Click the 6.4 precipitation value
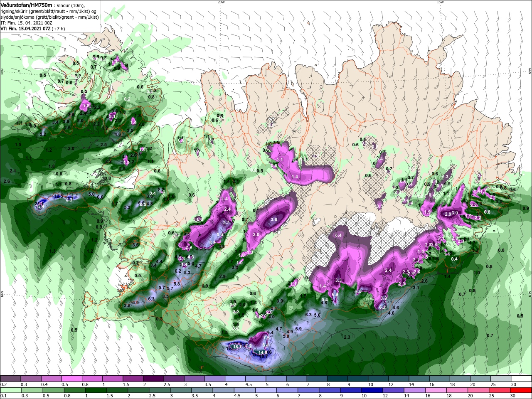 click(x=270, y=332)
